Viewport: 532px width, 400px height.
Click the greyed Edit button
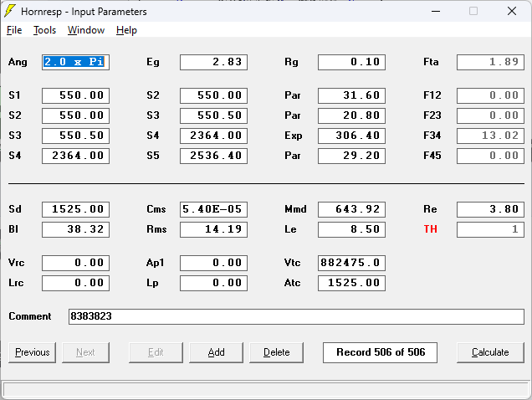pyautogui.click(x=156, y=352)
